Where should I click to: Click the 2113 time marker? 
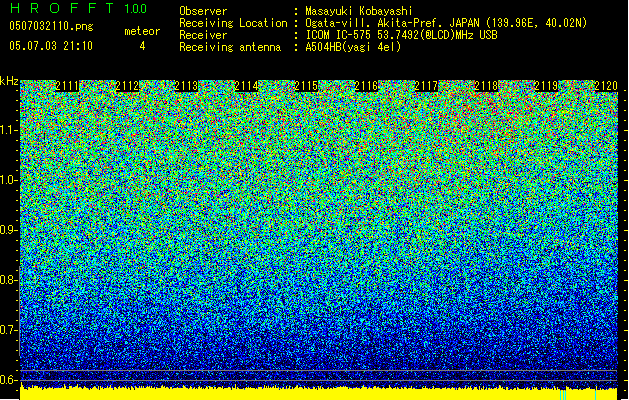point(187,86)
